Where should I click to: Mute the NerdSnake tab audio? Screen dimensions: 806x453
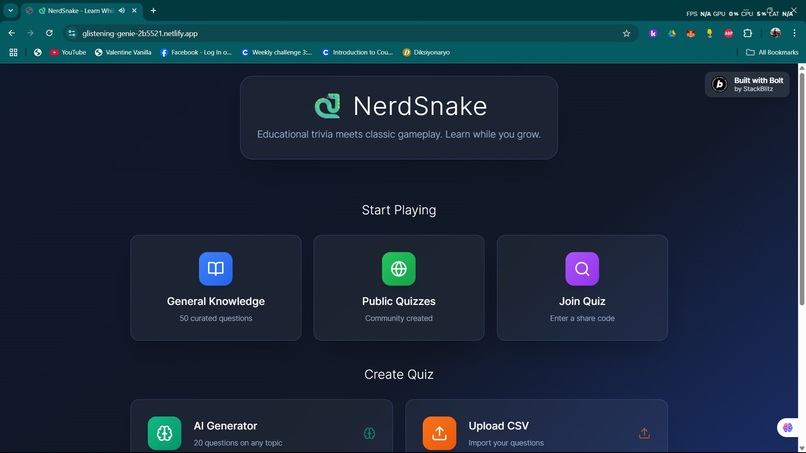122,10
